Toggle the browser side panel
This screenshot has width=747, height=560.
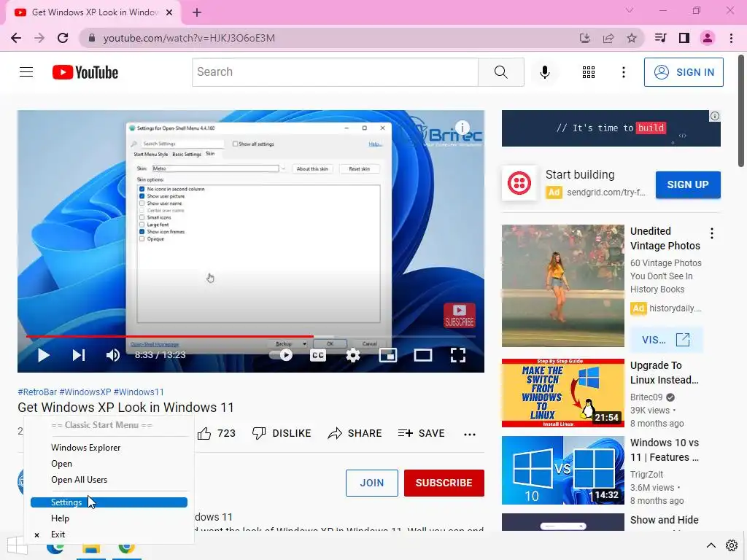pos(684,38)
